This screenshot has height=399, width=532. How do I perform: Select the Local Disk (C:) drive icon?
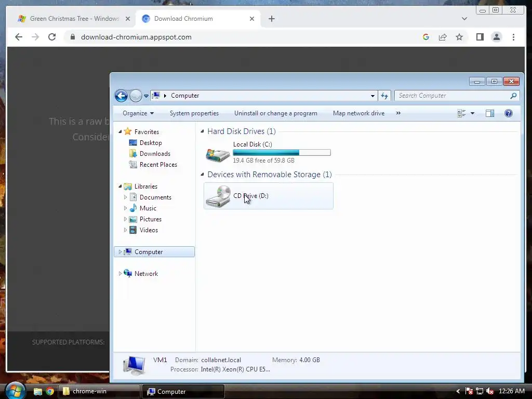(x=218, y=155)
